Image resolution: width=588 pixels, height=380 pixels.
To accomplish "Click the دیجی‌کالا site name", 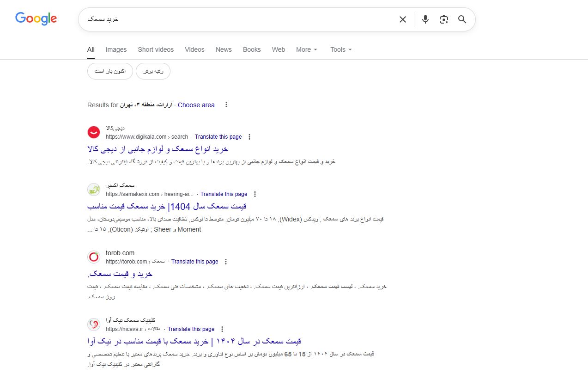I will pos(115,128).
